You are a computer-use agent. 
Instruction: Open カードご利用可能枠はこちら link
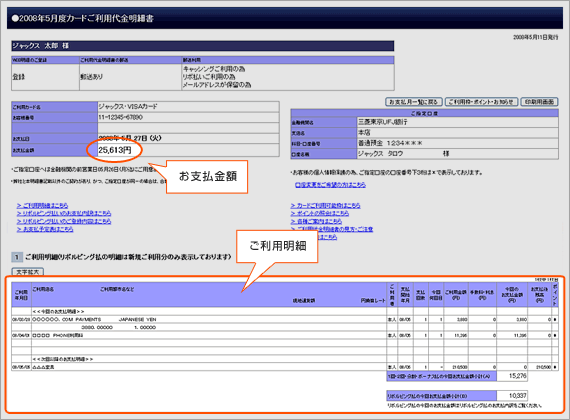[325, 205]
